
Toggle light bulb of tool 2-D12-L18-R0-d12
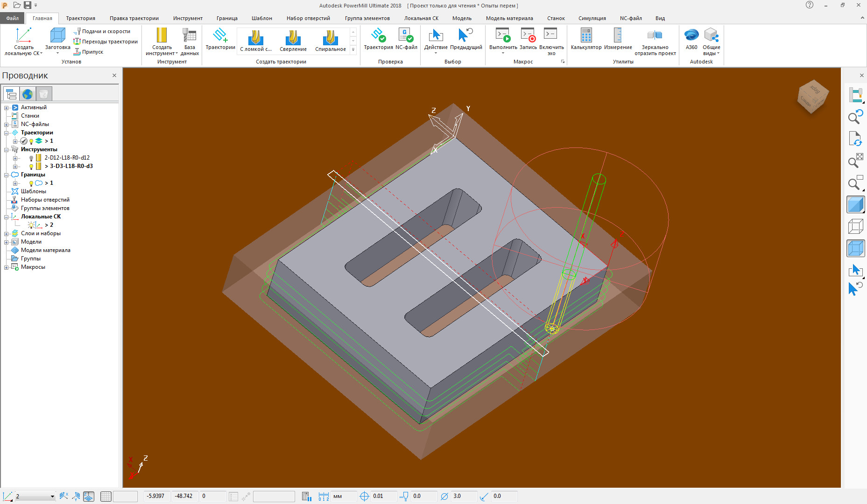pyautogui.click(x=31, y=158)
